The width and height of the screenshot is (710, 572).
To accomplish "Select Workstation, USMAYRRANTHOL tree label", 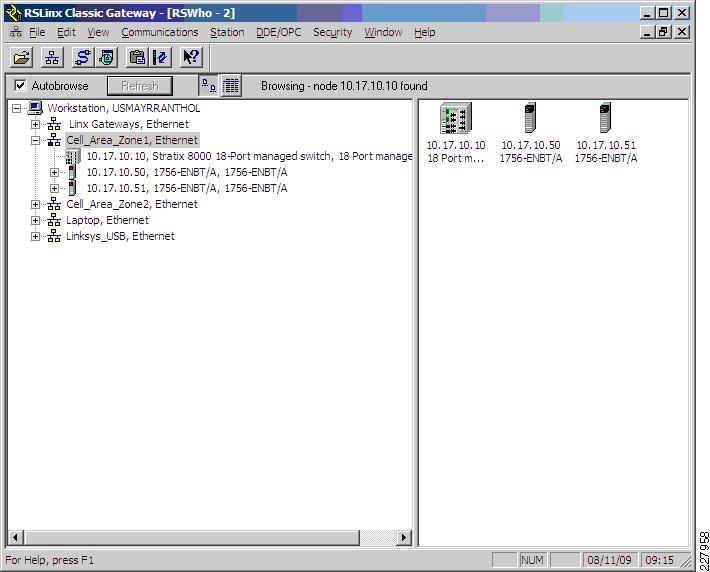I will coord(124,108).
